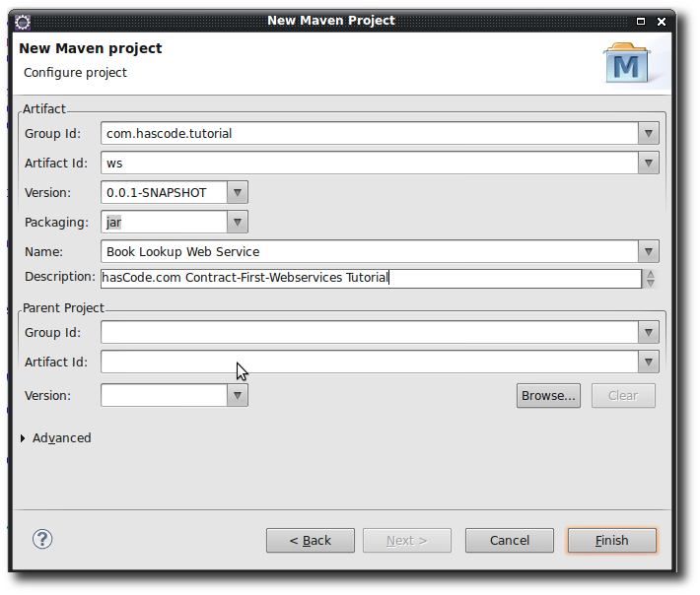Open the Packaging jar dropdown
This screenshot has width=700, height=595.
click(x=238, y=222)
